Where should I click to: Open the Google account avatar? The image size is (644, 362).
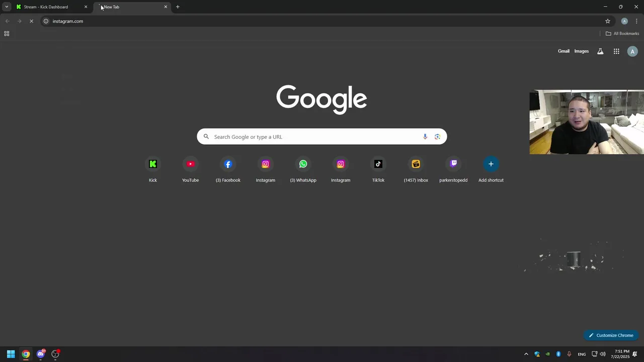632,51
